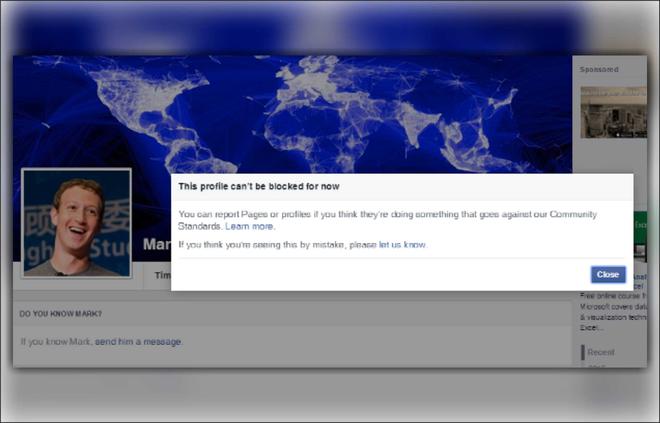Click the Sponsored heading in sidebar
Image resolution: width=660 pixels, height=423 pixels.
[599, 70]
